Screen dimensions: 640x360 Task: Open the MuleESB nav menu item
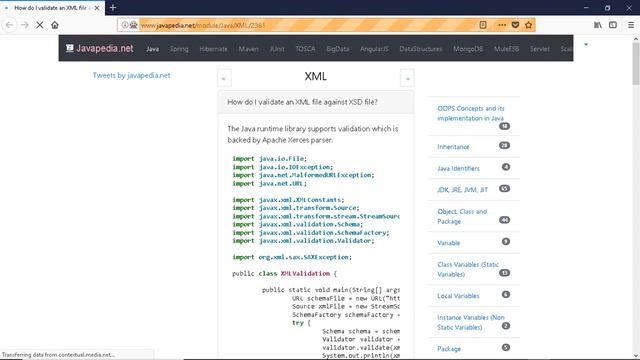(507, 49)
